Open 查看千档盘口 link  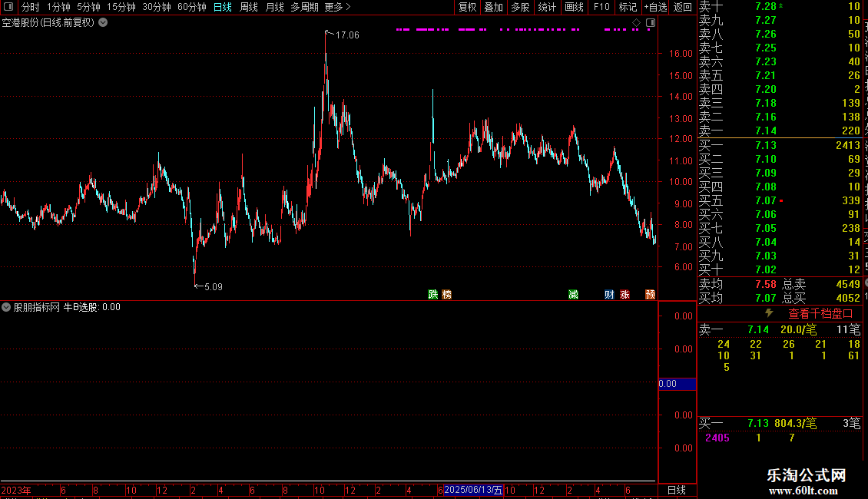[x=820, y=314]
